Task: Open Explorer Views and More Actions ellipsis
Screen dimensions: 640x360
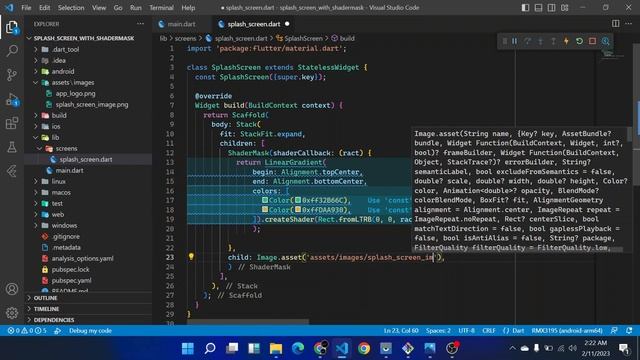Action: tap(140, 24)
